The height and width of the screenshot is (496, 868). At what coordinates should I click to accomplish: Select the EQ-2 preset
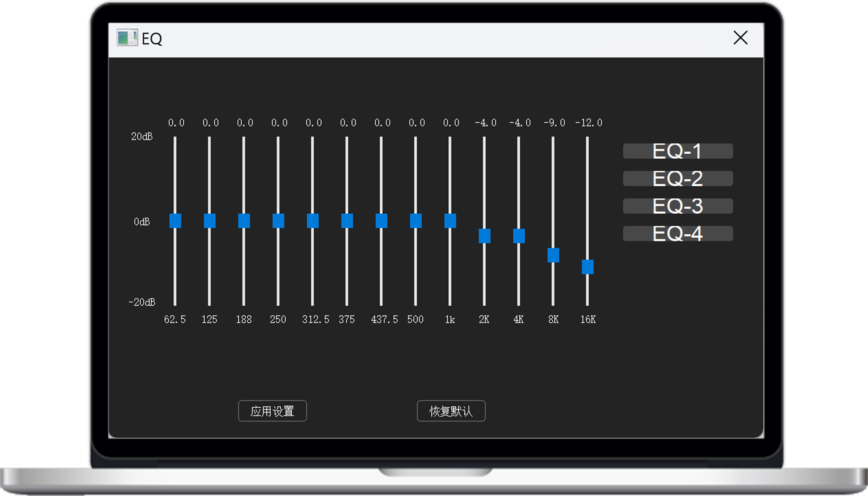pyautogui.click(x=678, y=178)
